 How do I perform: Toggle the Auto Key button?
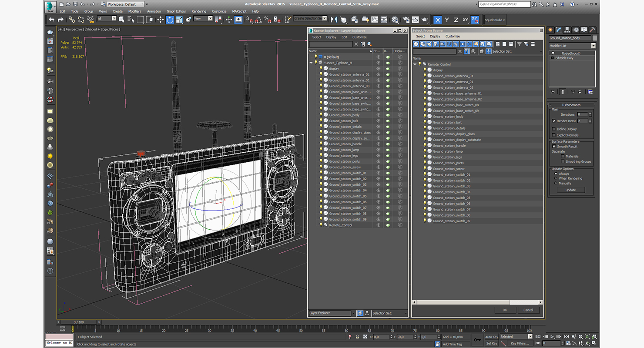(x=491, y=337)
